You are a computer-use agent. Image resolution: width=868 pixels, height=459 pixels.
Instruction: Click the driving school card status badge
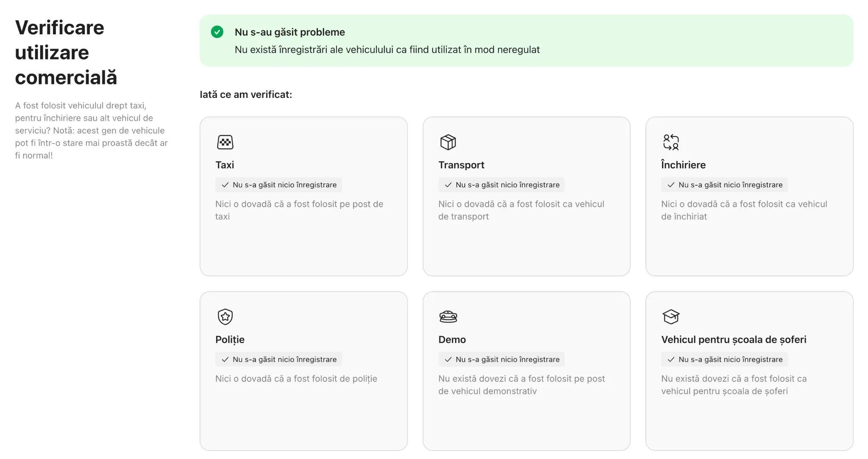[x=724, y=359]
